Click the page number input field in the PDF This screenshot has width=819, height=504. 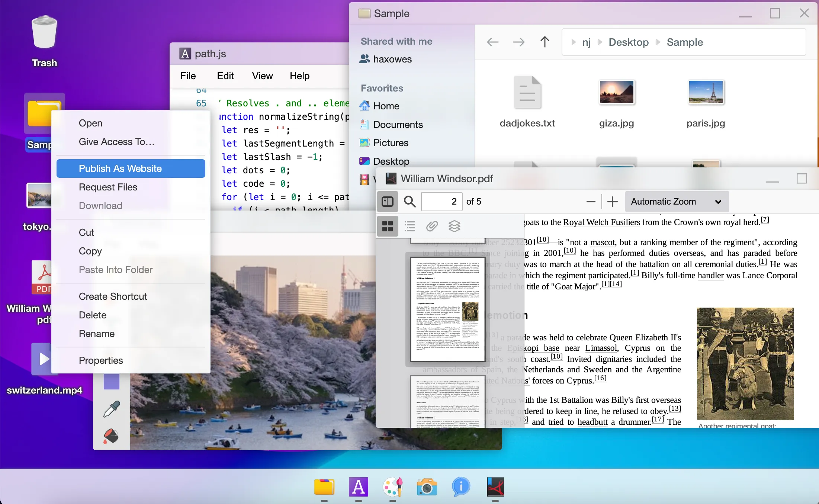[441, 201]
